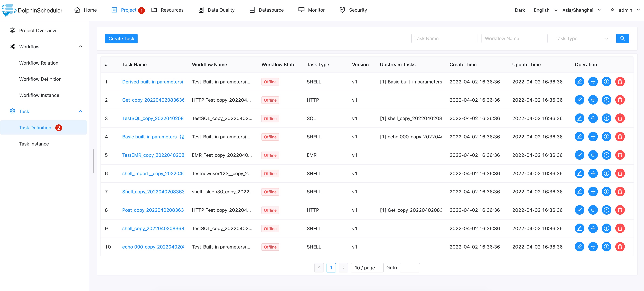Open the Task Type filter dropdown
644x291 pixels.
(581, 38)
